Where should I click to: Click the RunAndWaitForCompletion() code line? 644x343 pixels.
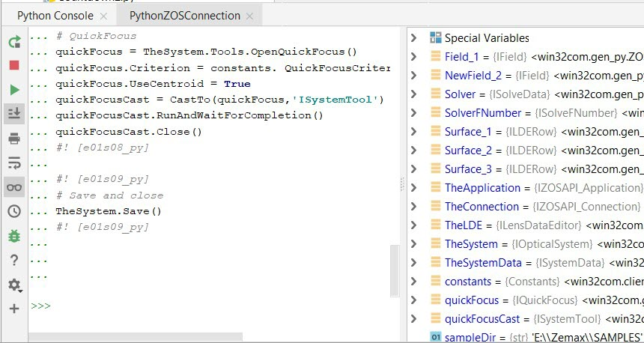(189, 115)
